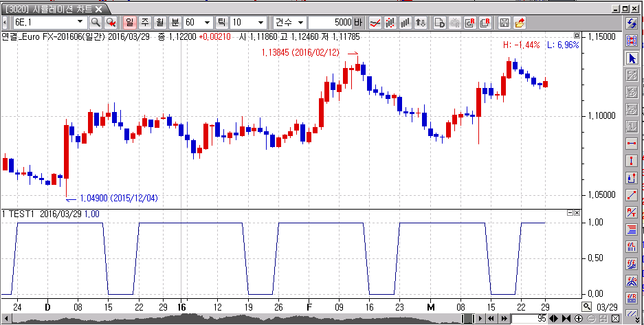Click the open folder export icon
Image resolution: width=644 pixels, height=325 pixels.
tap(520, 22)
